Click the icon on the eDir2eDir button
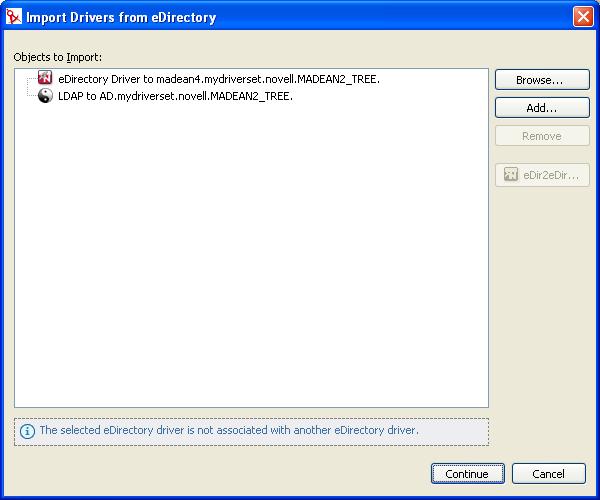Screen dimensions: 600x500 pos(511,174)
